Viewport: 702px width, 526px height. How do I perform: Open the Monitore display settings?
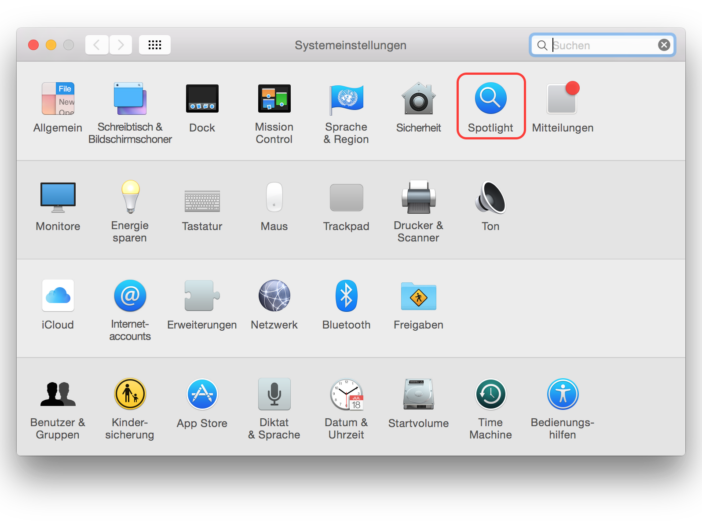click(58, 206)
